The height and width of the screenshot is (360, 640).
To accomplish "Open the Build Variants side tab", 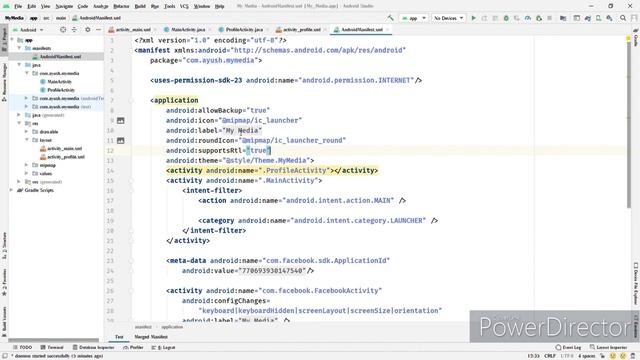I will pyautogui.click(x=4, y=322).
